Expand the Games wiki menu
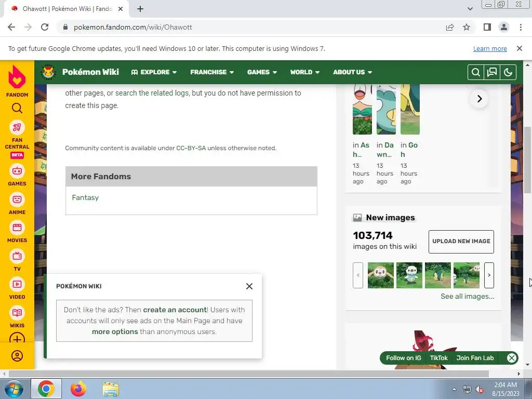The image size is (532, 399). tap(262, 72)
